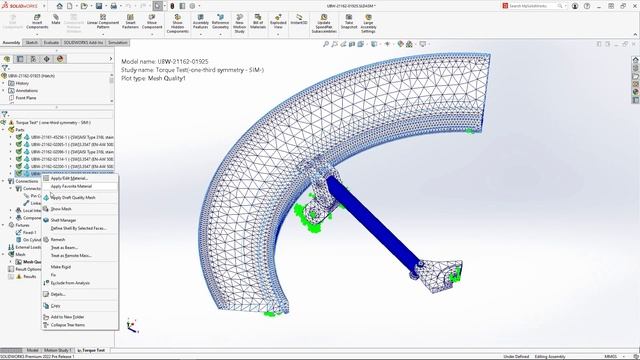Toggle Instant3D
640x360 pixels.
(299, 19)
